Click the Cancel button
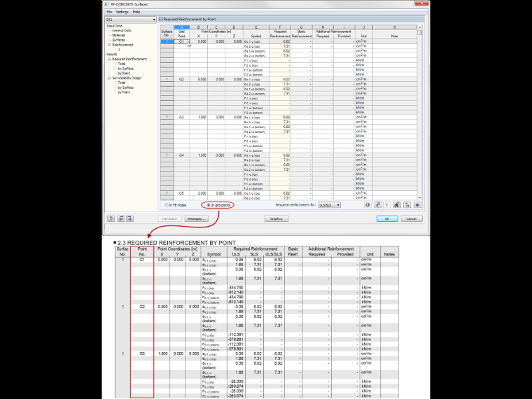The height and width of the screenshot is (399, 532). pyautogui.click(x=412, y=218)
